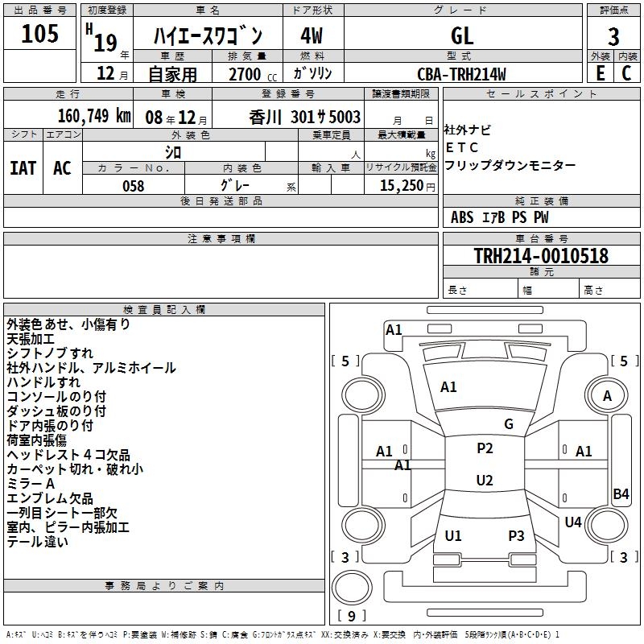Click the U2 roof mark on the diagram

click(485, 480)
